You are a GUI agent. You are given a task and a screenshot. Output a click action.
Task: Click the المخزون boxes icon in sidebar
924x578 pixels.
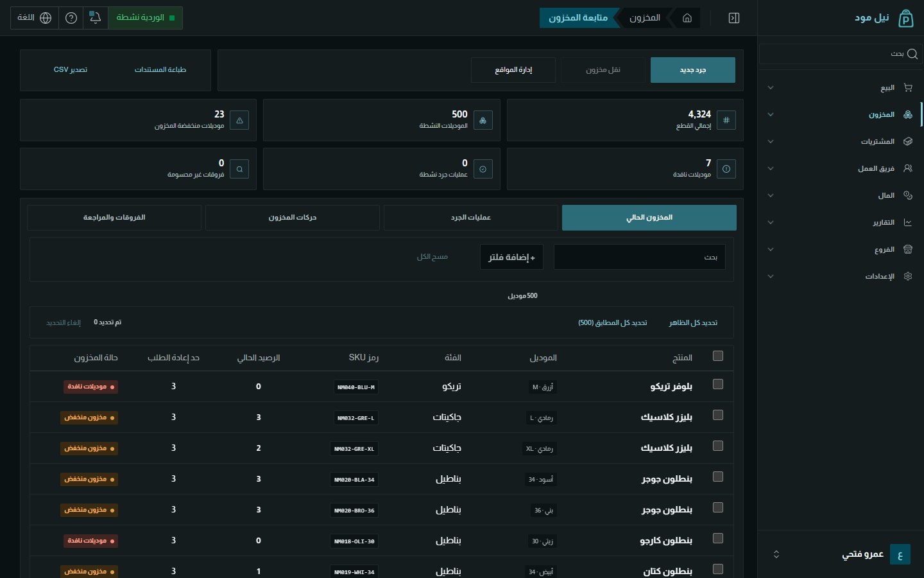908,114
